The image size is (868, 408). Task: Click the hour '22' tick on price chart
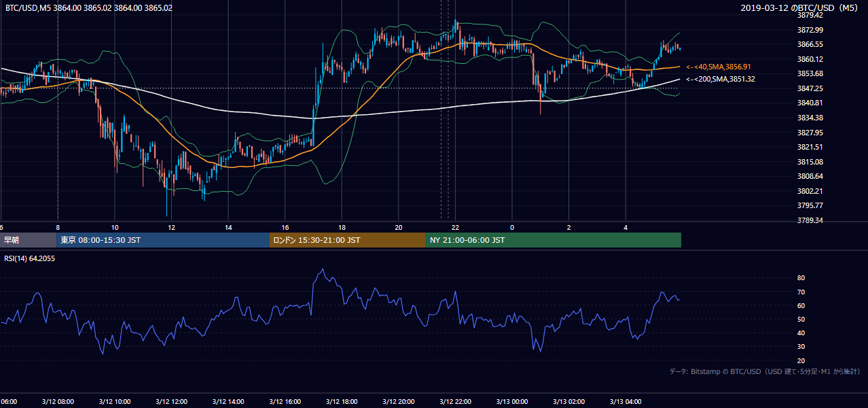click(x=455, y=227)
